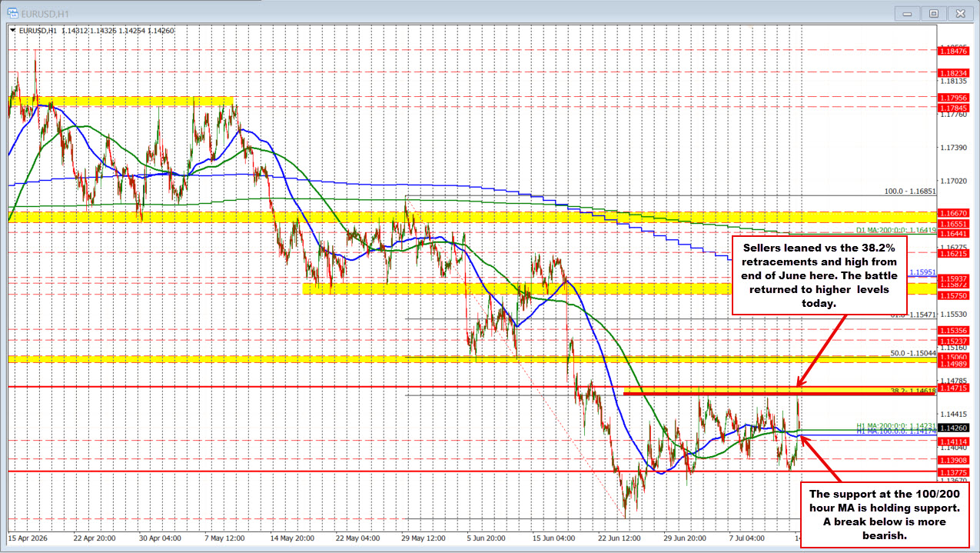Select the 1.16215 red price label

pos(953,253)
